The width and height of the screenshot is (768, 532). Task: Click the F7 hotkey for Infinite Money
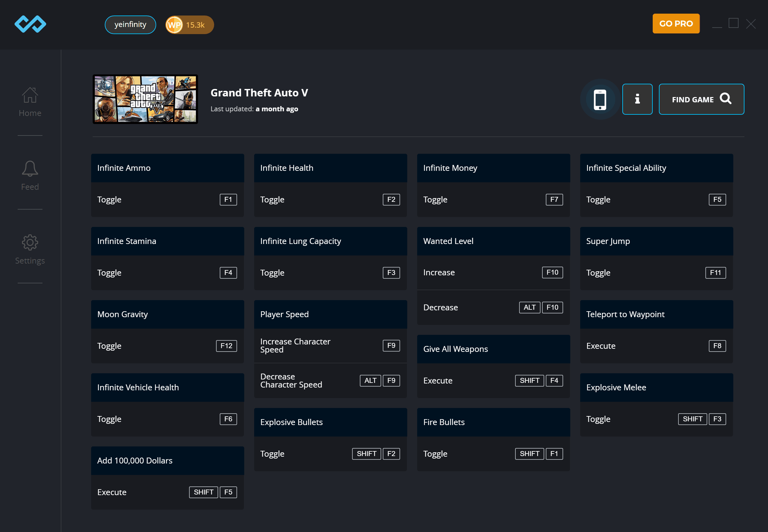pos(554,199)
